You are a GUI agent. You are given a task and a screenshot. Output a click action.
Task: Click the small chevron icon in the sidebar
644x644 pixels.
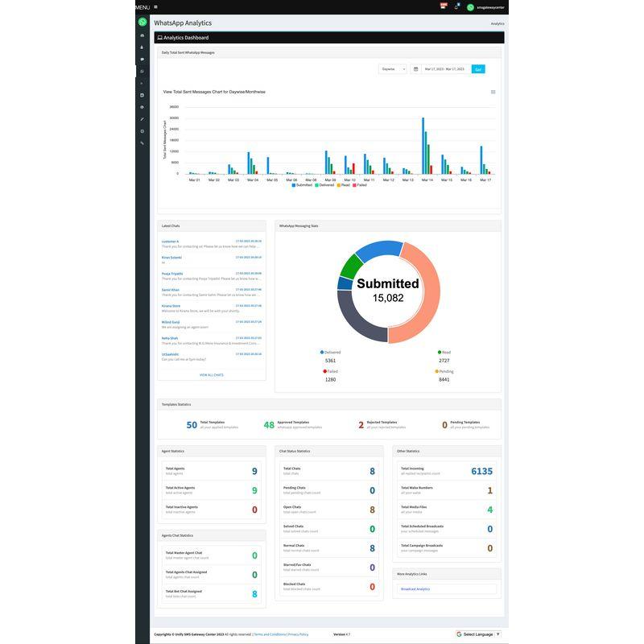142,84
